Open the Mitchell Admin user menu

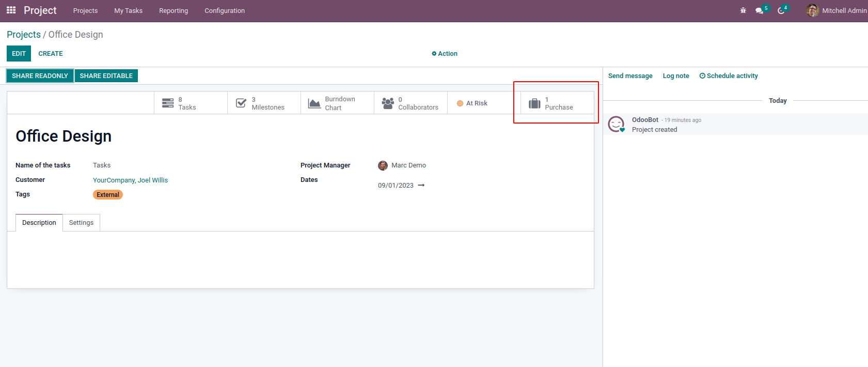pyautogui.click(x=837, y=10)
